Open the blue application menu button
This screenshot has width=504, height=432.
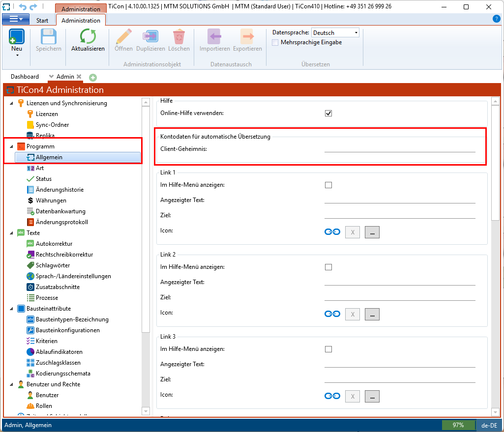click(16, 19)
